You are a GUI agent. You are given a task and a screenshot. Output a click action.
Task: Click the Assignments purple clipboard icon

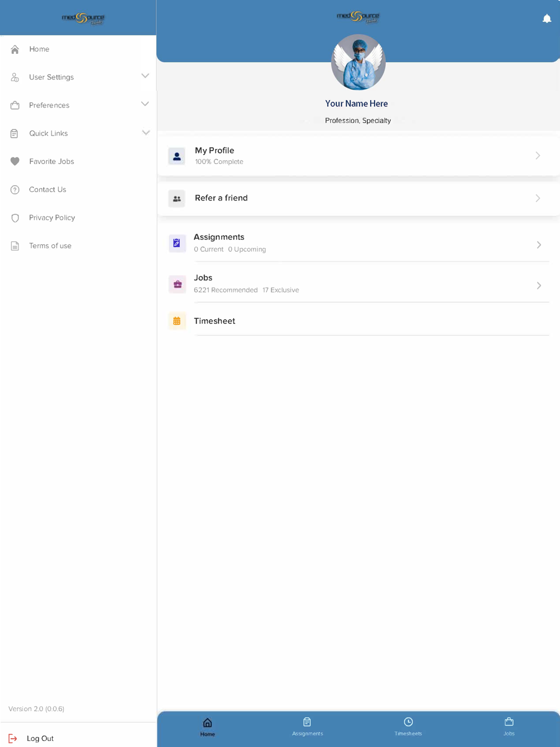(x=177, y=243)
